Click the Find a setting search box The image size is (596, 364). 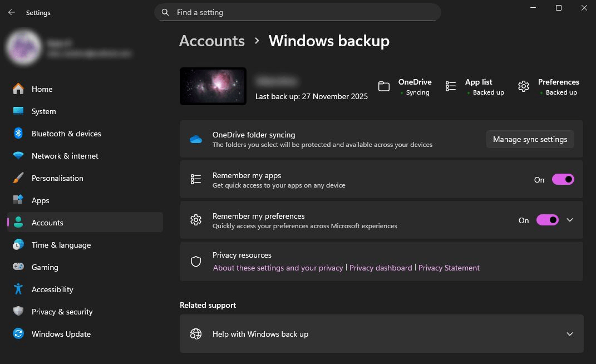click(298, 12)
